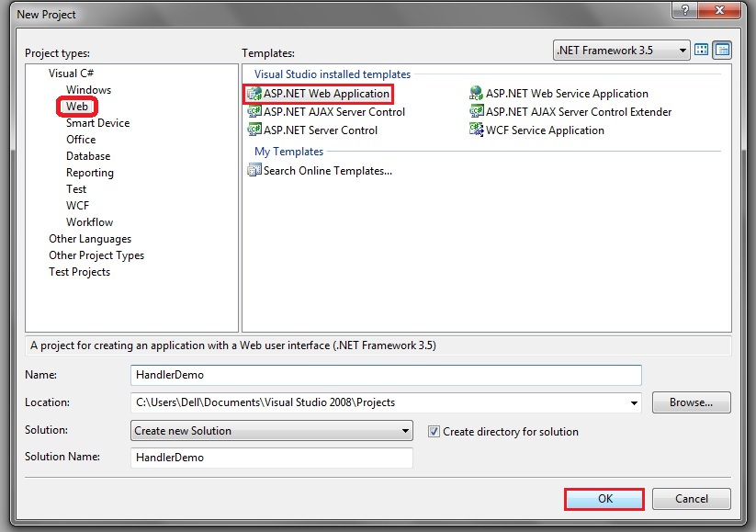Click into the Name field HandlerDemo
This screenshot has width=756, height=532.
click(386, 375)
